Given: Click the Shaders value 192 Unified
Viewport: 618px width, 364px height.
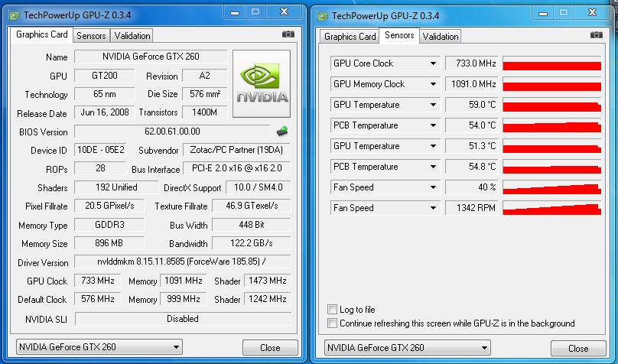Looking at the screenshot, I should 116,187.
